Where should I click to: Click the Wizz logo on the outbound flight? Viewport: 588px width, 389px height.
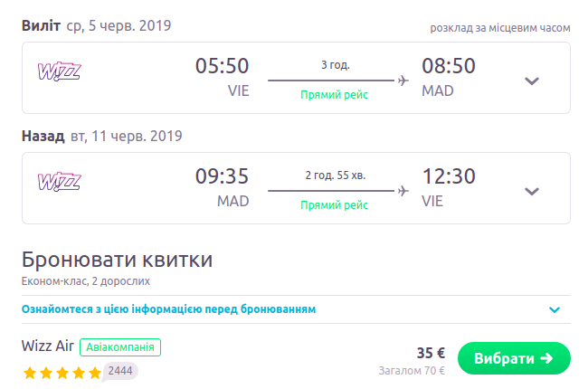click(x=60, y=72)
